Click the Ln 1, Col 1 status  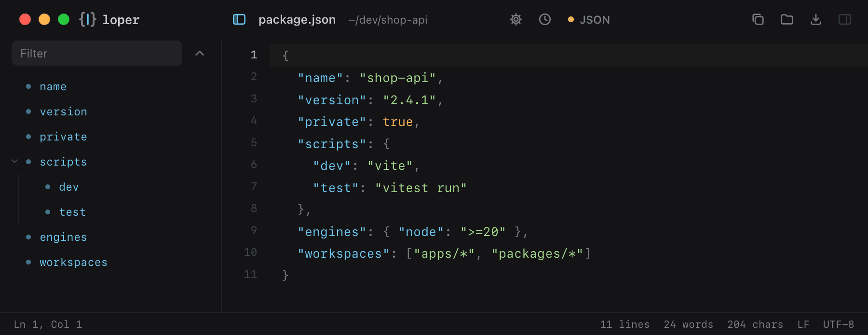(x=48, y=324)
